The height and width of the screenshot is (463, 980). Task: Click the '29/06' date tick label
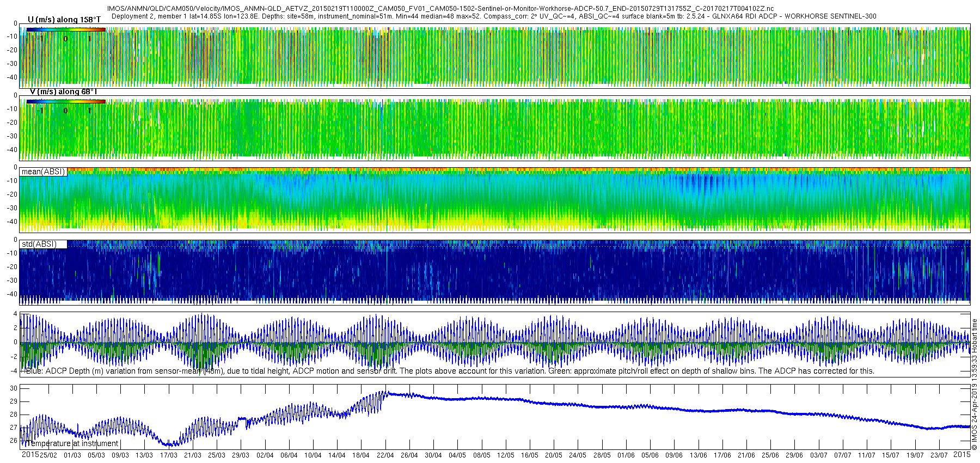pos(794,455)
